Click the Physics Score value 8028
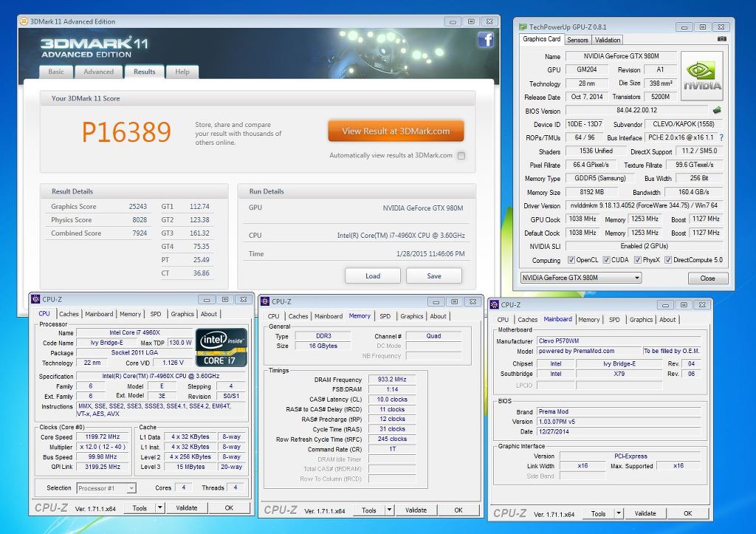The width and height of the screenshot is (756, 534). pos(140,220)
